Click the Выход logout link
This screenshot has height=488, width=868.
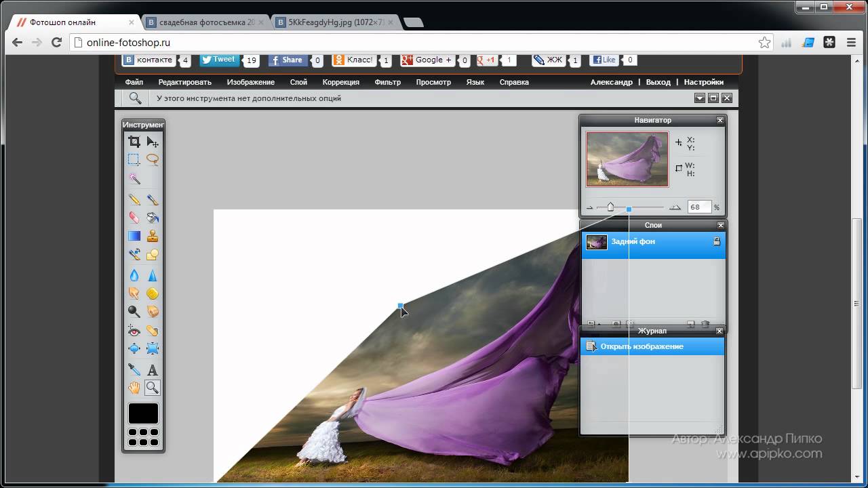(658, 82)
